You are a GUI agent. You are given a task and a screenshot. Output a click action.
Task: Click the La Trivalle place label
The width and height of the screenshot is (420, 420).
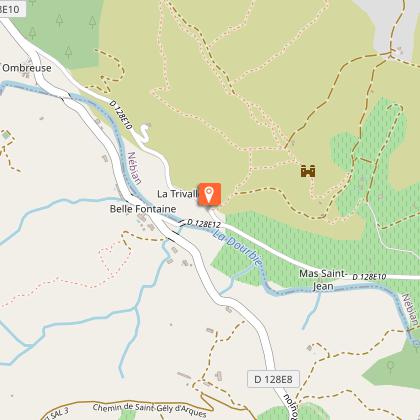pos(178,194)
